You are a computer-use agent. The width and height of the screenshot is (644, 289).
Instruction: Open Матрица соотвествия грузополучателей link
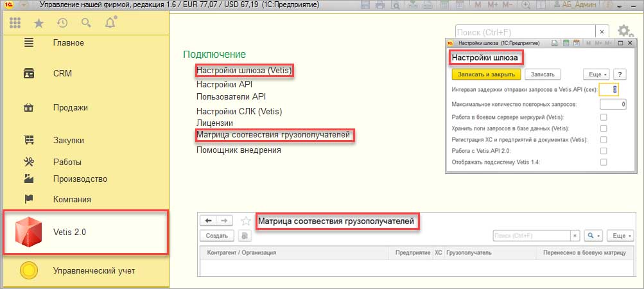(273, 135)
